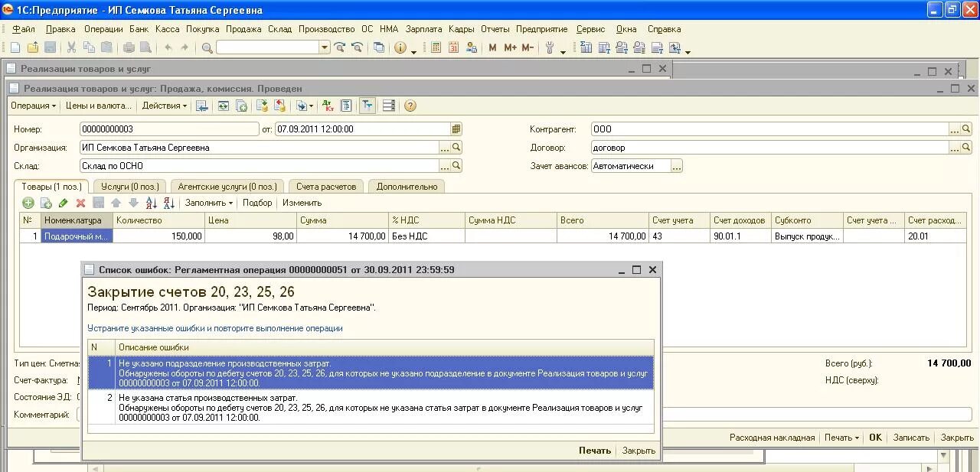980x472 pixels.
Task: Select error row 2 'Не указана статья производственных затрат'
Action: coord(371,408)
